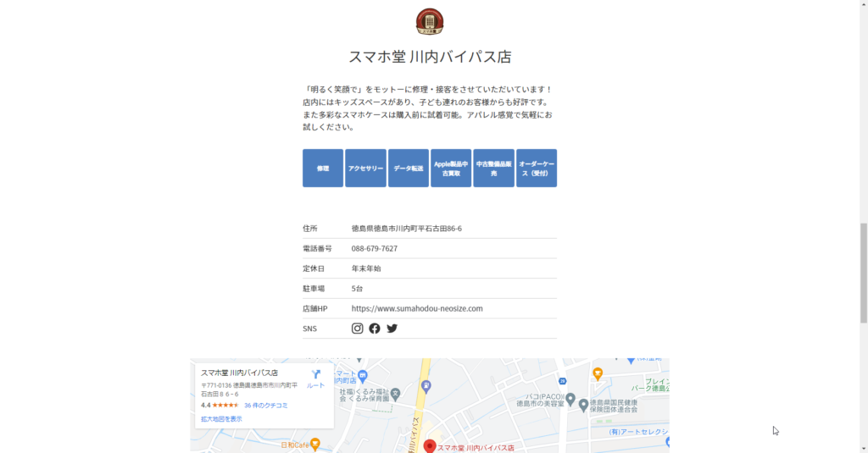The height and width of the screenshot is (453, 868).
Task: Open the Instagram SNS icon
Action: [x=357, y=329]
